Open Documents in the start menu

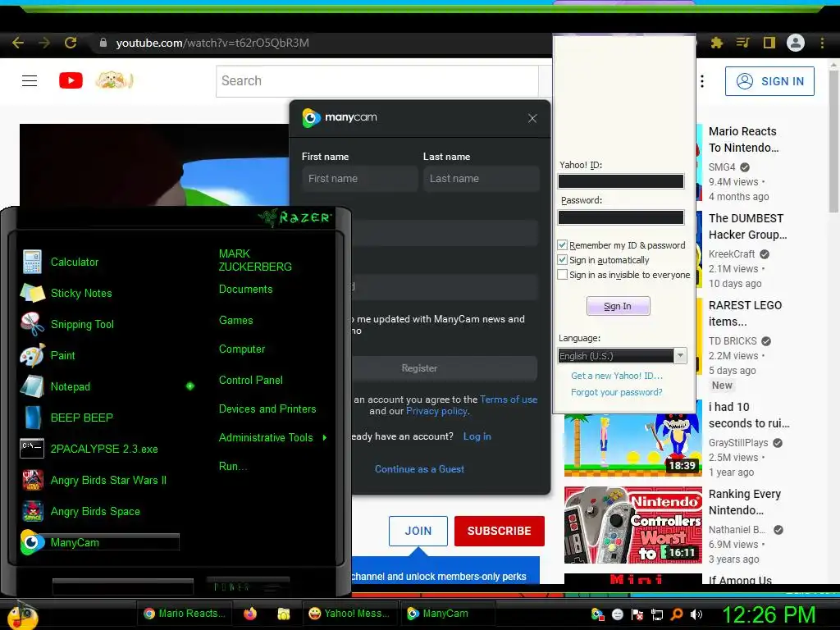point(245,290)
